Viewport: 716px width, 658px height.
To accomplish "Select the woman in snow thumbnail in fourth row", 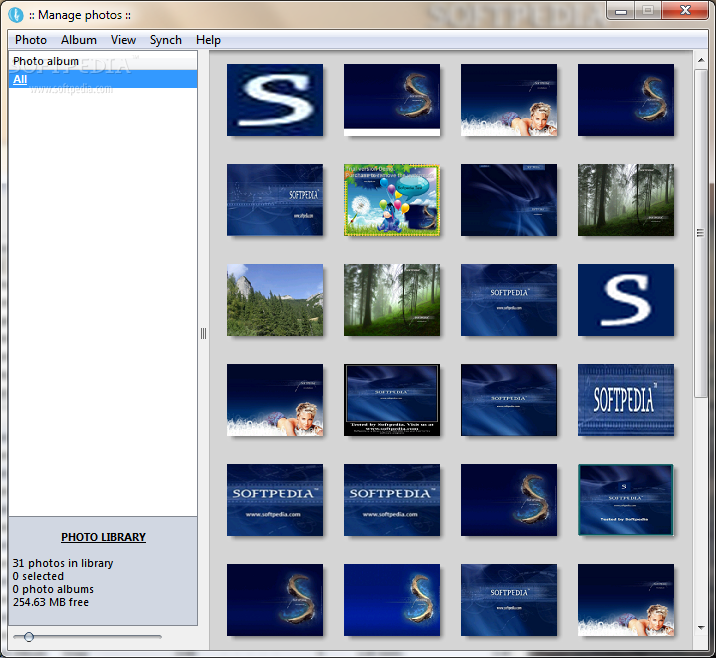I will point(275,400).
